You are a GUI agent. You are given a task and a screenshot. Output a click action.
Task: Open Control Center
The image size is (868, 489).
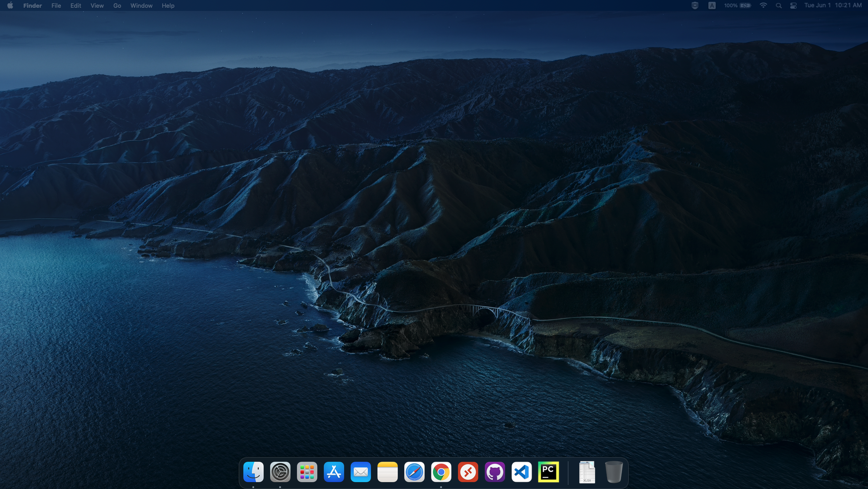point(793,5)
